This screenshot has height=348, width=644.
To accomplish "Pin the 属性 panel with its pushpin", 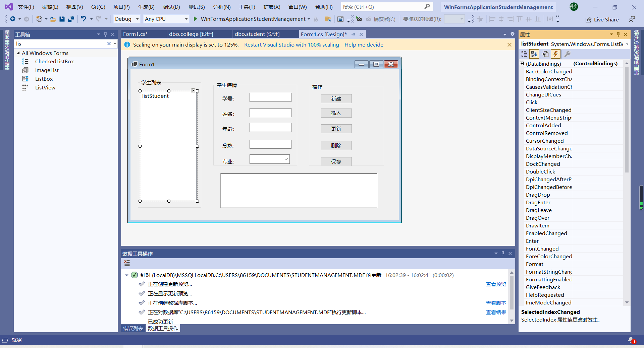I will tap(618, 34).
